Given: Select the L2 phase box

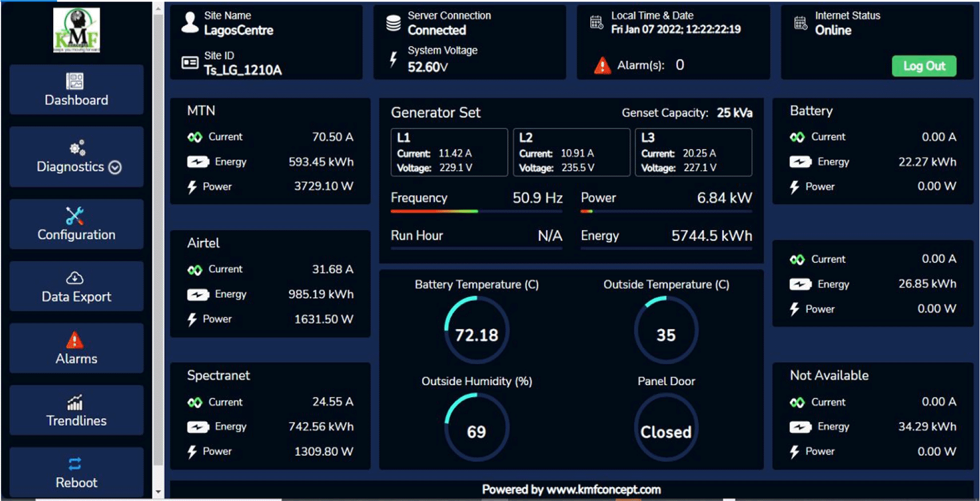Looking at the screenshot, I should pos(572,152).
